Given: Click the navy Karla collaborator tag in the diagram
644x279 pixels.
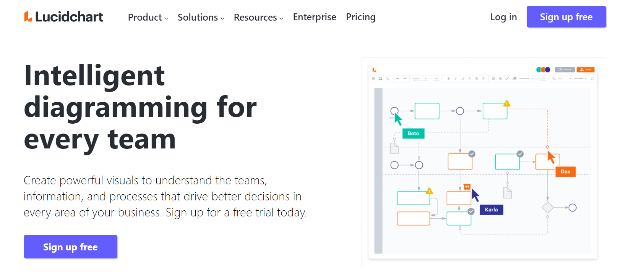Looking at the screenshot, I should click(491, 210).
